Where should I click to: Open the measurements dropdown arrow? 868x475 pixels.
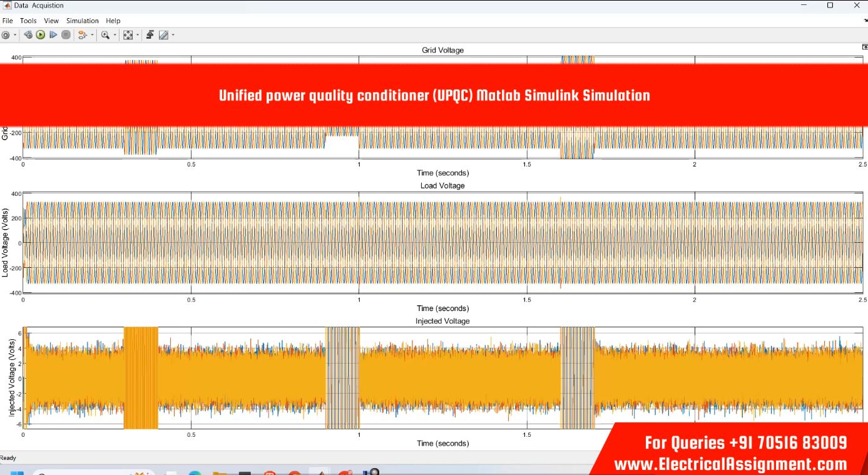pos(173,35)
